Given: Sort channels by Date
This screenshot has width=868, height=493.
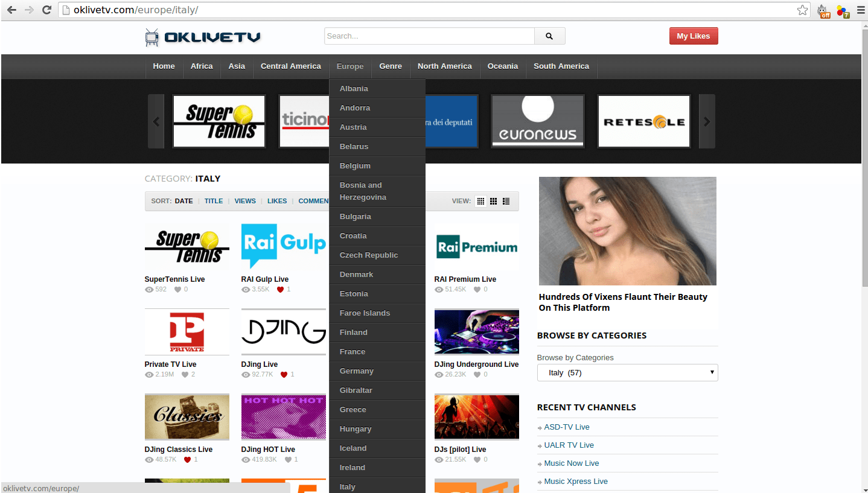Looking at the screenshot, I should click(x=184, y=201).
